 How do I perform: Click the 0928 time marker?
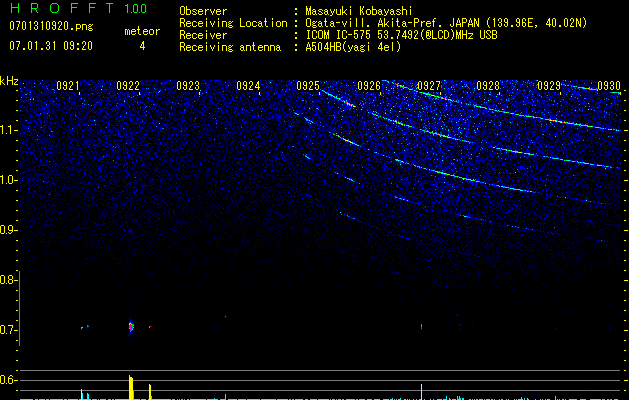tap(488, 85)
